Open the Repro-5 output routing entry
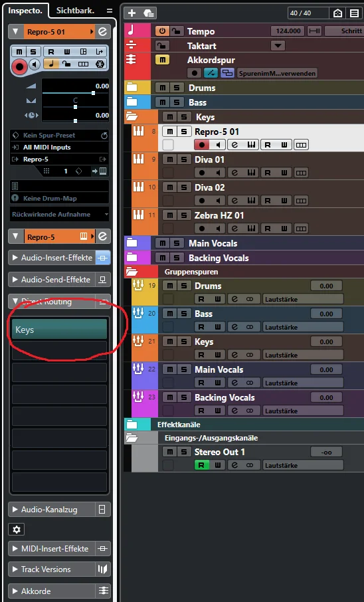The image size is (364, 602). pos(60,159)
